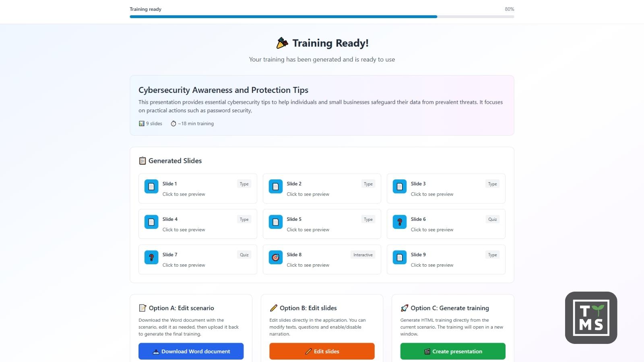Click the Slide 8 interactive target icon

click(x=276, y=257)
